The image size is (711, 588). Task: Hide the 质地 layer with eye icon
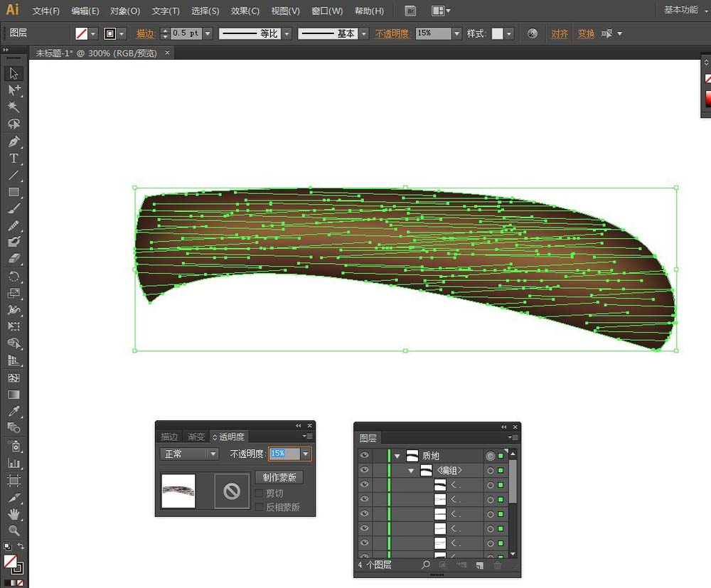coord(365,455)
